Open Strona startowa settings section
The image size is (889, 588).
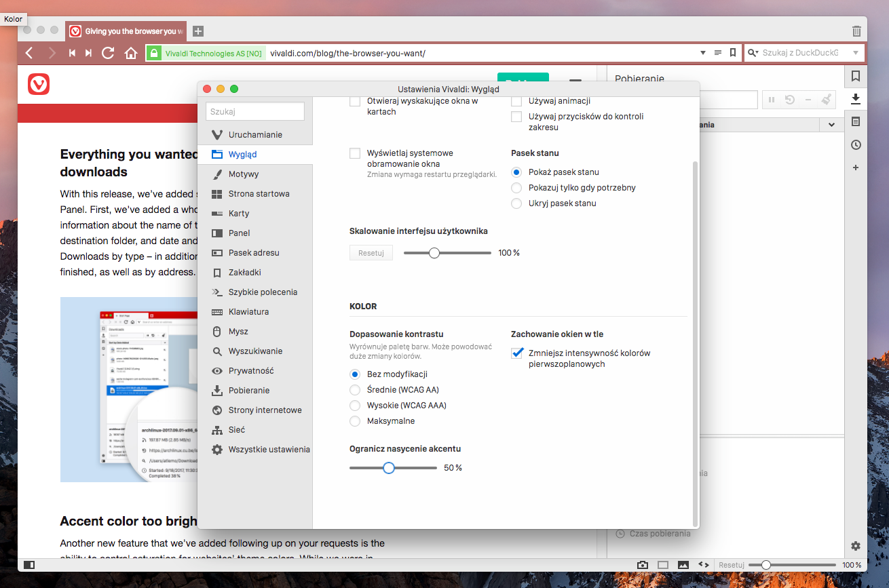[255, 194]
